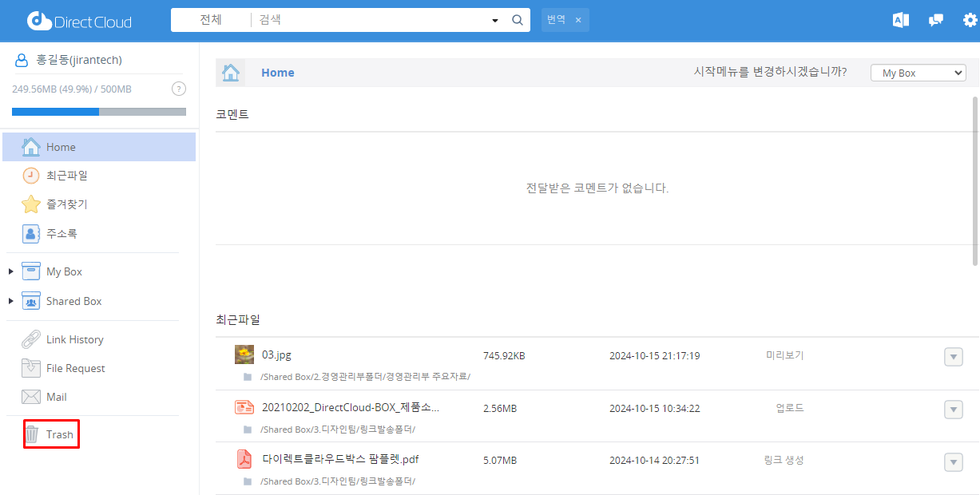This screenshot has height=495, width=980.
Task: Open the search scope dropdown arrow
Action: [x=495, y=20]
